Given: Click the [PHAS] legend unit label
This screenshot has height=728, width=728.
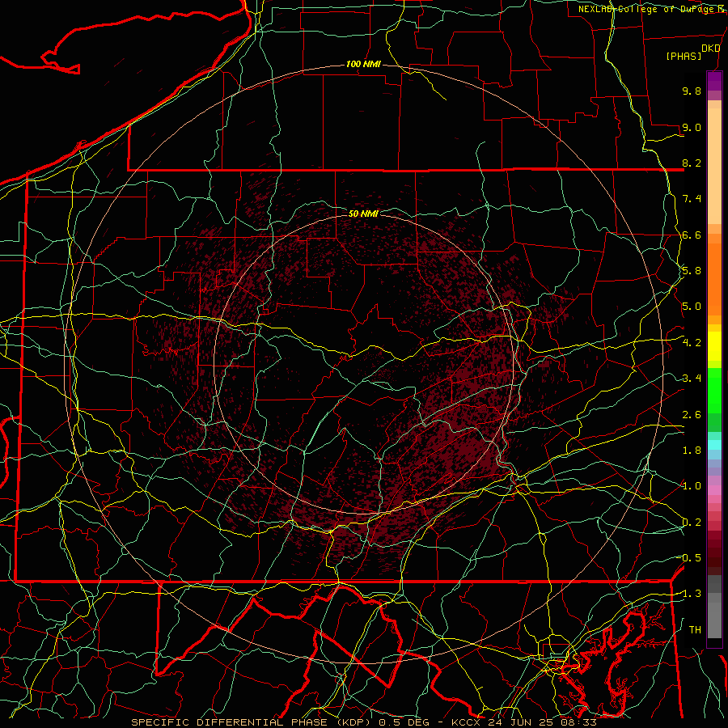Looking at the screenshot, I should 684,57.
